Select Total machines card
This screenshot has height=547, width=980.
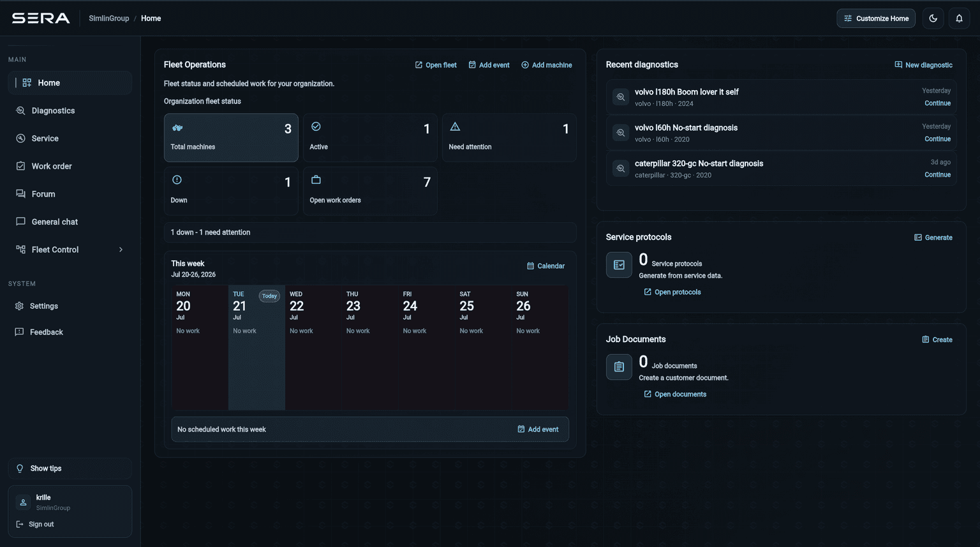pyautogui.click(x=231, y=138)
